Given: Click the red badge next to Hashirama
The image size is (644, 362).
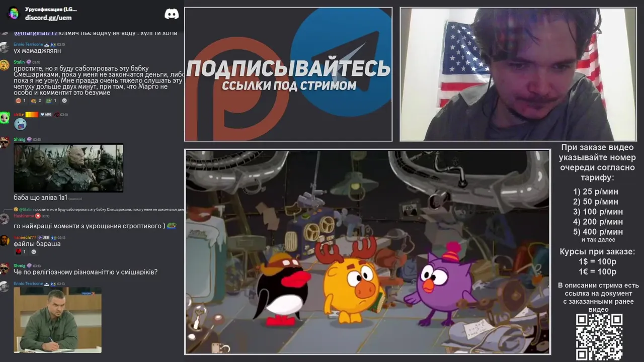Looking at the screenshot, I should (38, 216).
